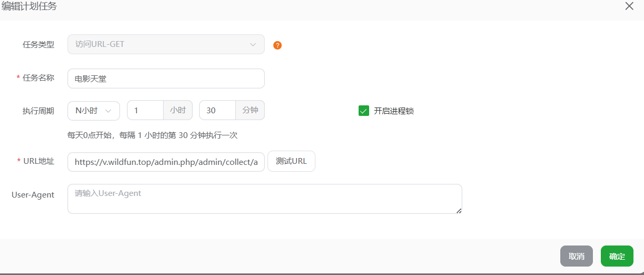Click the minutes input showing 30
Image resolution: width=644 pixels, height=275 pixels.
217,111
